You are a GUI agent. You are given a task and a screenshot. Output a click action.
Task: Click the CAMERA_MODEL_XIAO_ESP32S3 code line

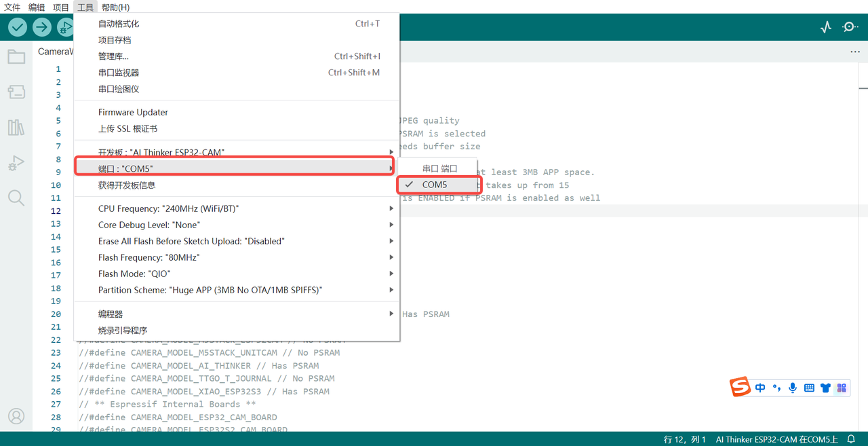(x=204, y=392)
